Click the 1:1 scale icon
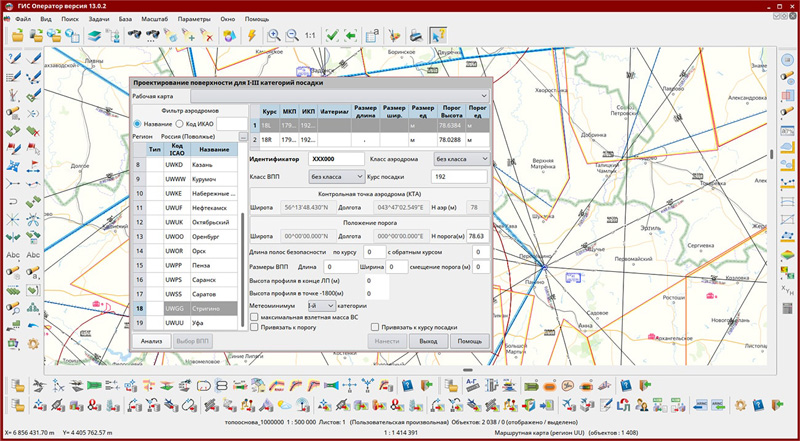The height and width of the screenshot is (441, 800). 310,36
